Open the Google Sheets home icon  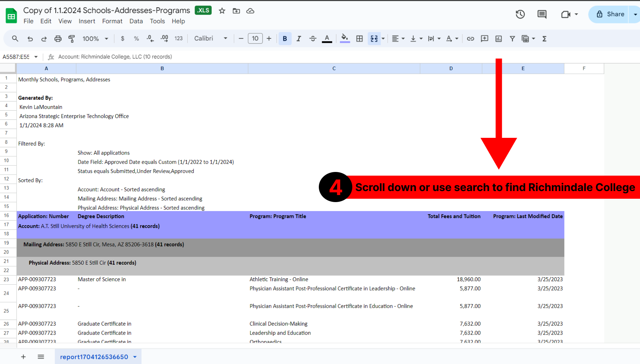click(11, 15)
